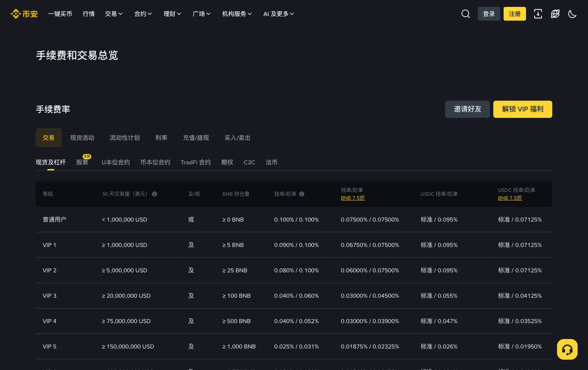This screenshot has width=588, height=370.
Task: Click the 登录 button
Action: click(489, 14)
